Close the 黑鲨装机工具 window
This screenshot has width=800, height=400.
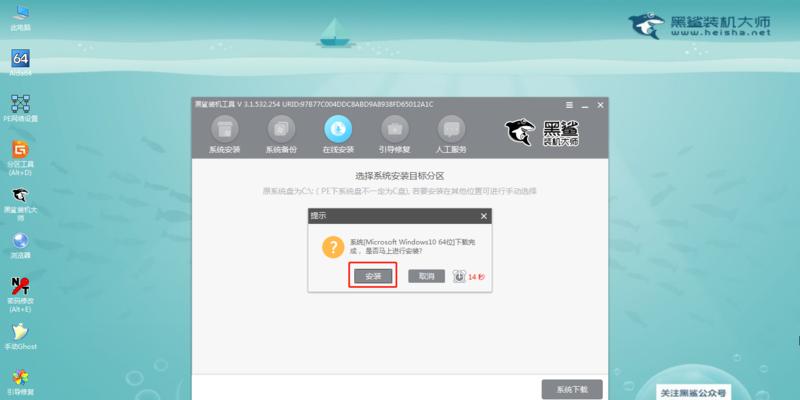pyautogui.click(x=601, y=105)
